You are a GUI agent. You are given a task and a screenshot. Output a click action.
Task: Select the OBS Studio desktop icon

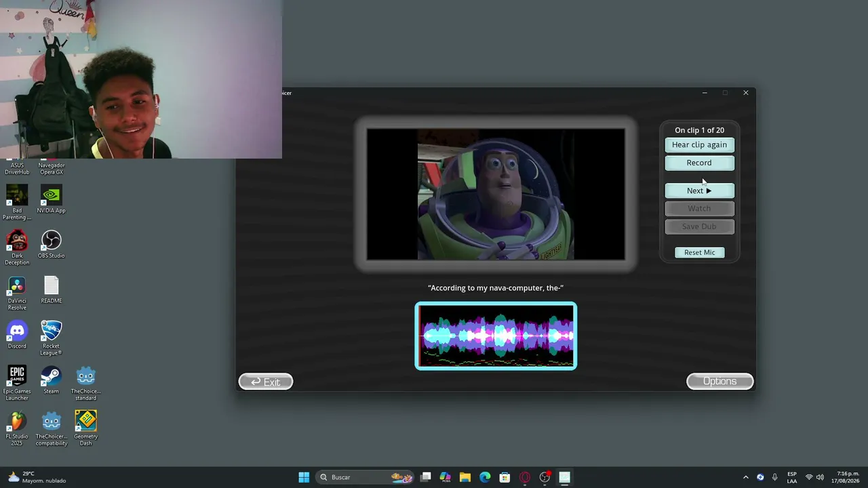pyautogui.click(x=52, y=245)
